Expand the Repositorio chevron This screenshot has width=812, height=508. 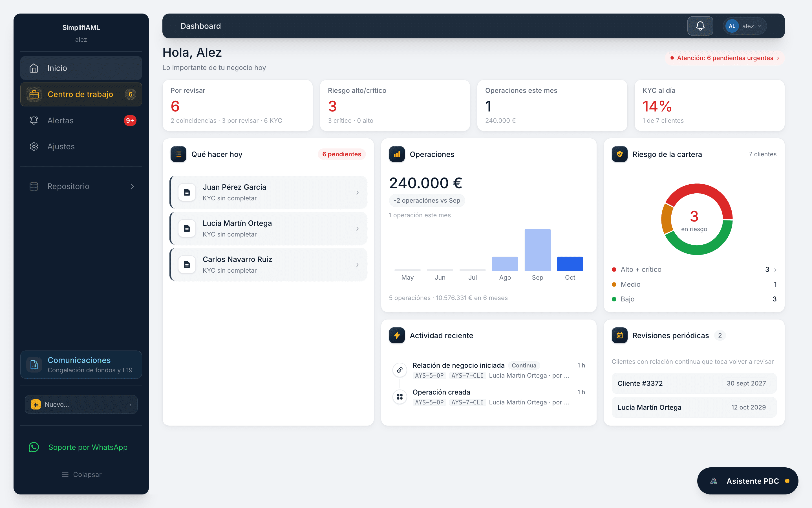[x=133, y=186]
